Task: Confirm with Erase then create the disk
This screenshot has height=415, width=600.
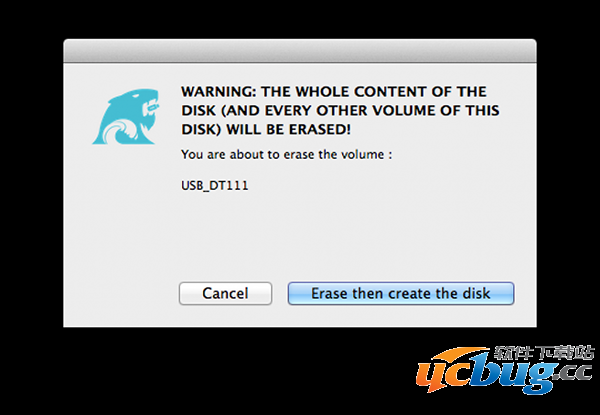Action: (x=401, y=294)
